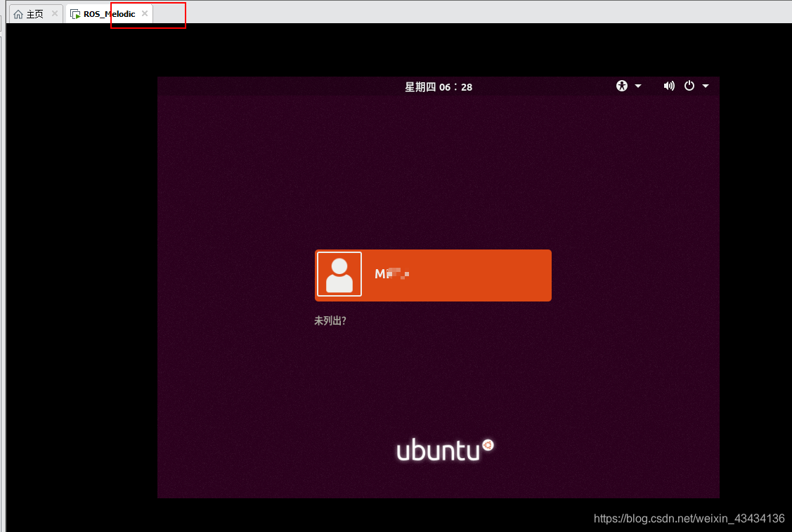Close the 主页 home tab

point(55,13)
